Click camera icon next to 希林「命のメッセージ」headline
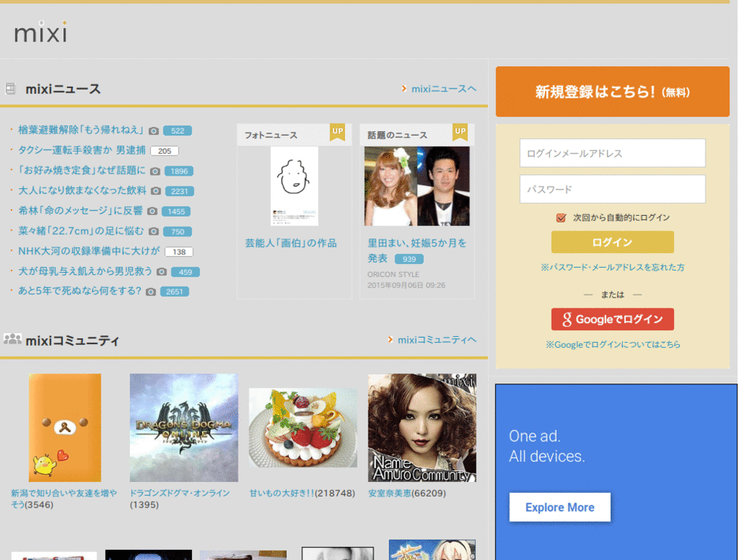Image resolution: width=747 pixels, height=560 pixels. (152, 211)
